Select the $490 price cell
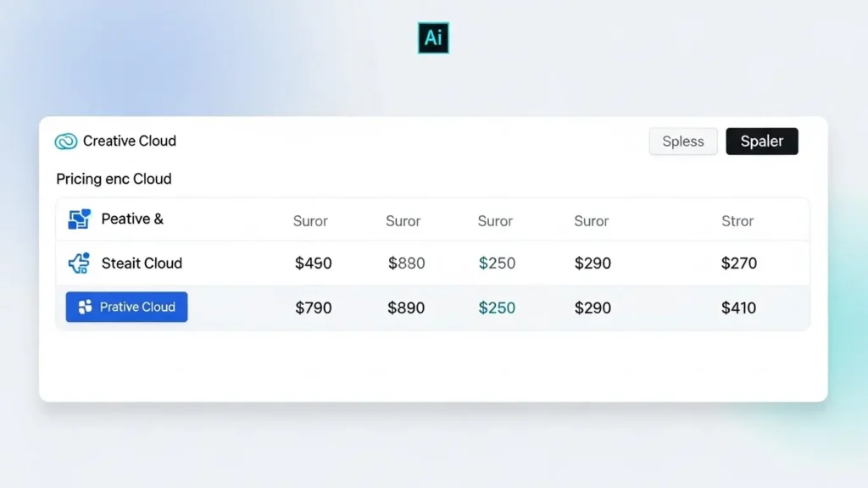 click(314, 263)
